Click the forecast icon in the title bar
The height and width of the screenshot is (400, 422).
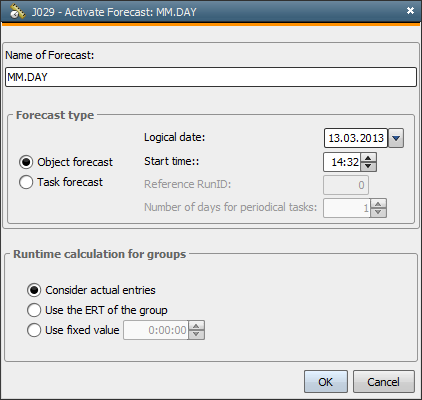point(18,11)
